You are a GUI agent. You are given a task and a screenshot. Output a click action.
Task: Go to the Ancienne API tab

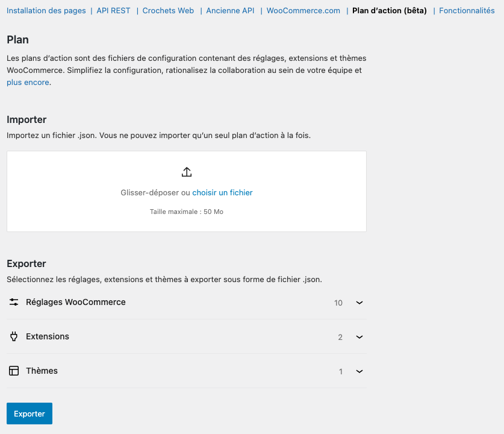click(230, 11)
